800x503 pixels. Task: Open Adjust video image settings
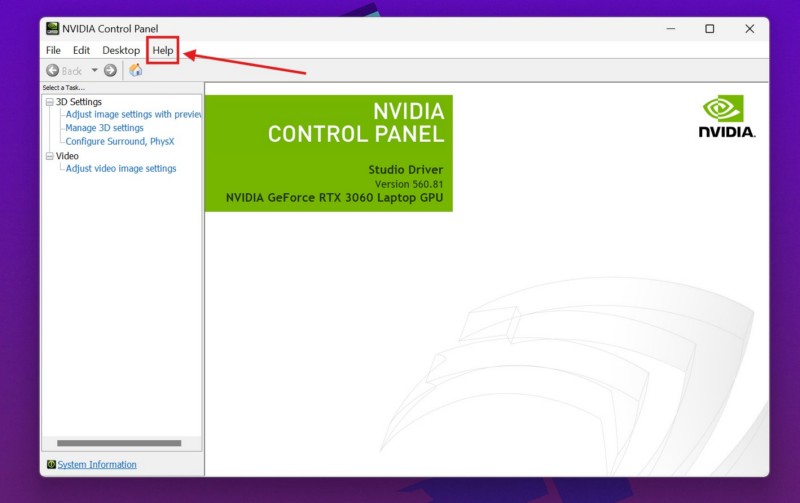pyautogui.click(x=121, y=169)
